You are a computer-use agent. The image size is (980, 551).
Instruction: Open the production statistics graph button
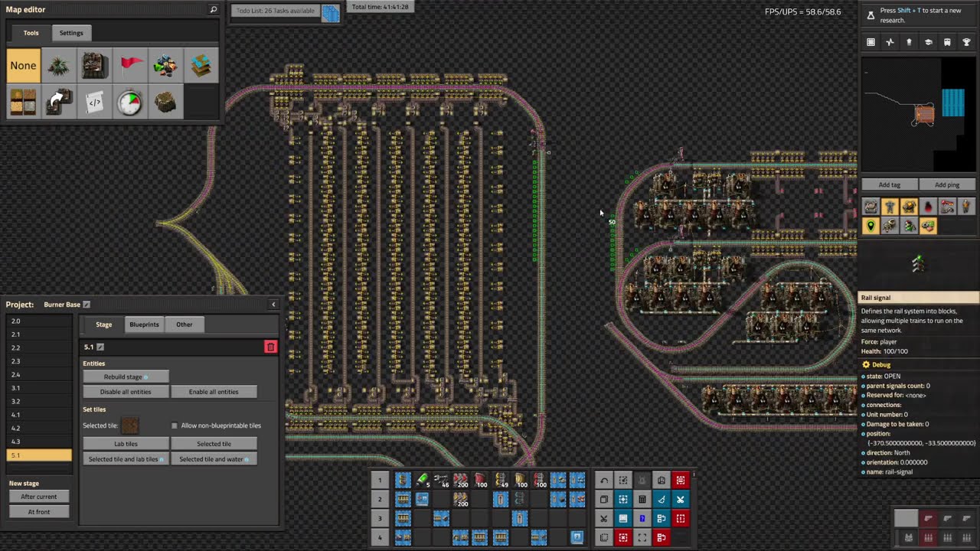coord(890,42)
